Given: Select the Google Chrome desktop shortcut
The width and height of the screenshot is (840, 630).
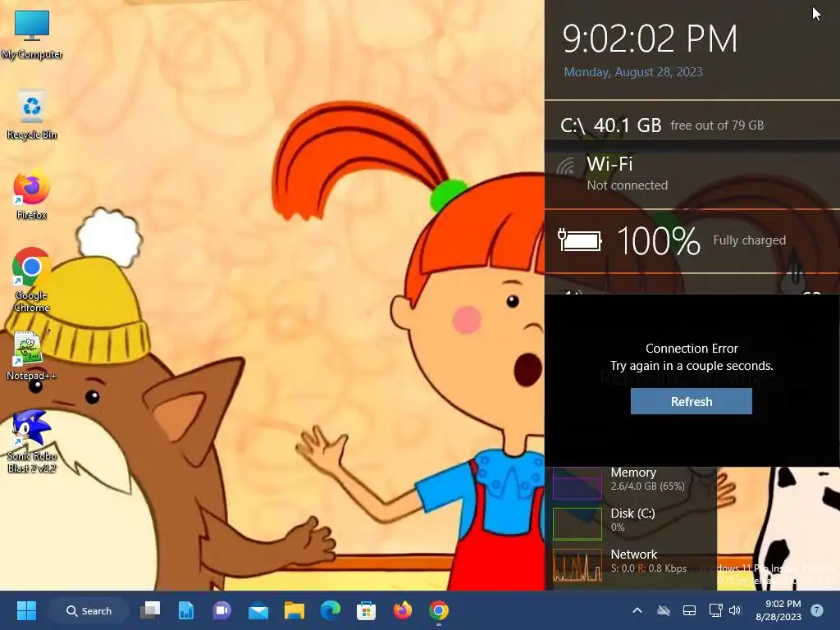Looking at the screenshot, I should (x=32, y=281).
